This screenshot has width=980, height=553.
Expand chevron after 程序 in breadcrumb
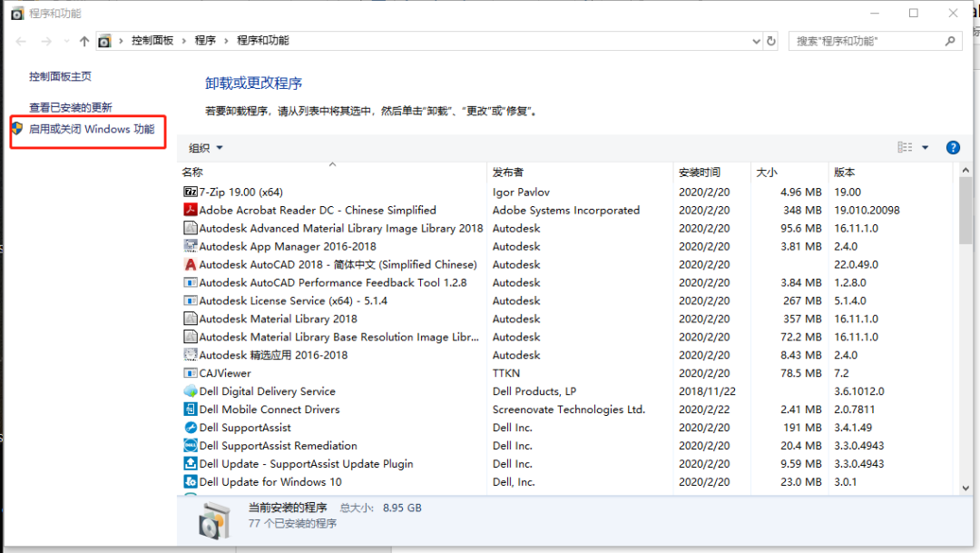pyautogui.click(x=226, y=41)
